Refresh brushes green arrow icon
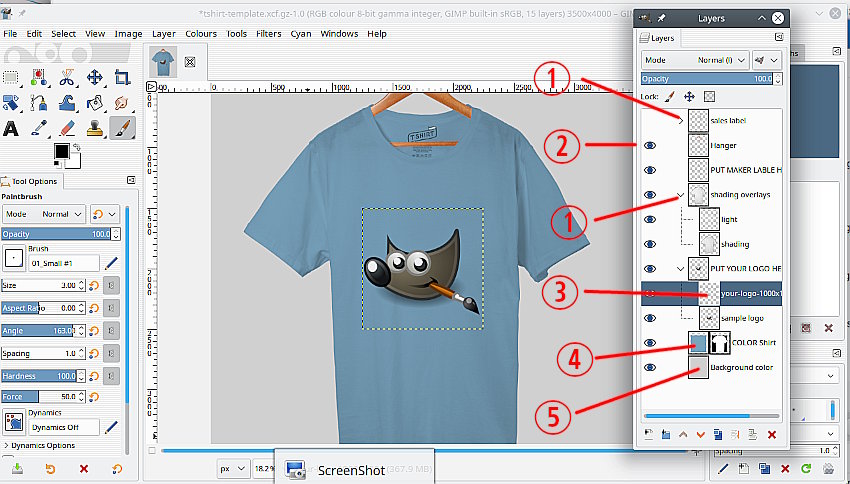Screen dimensions: 850x484 tap(806, 468)
